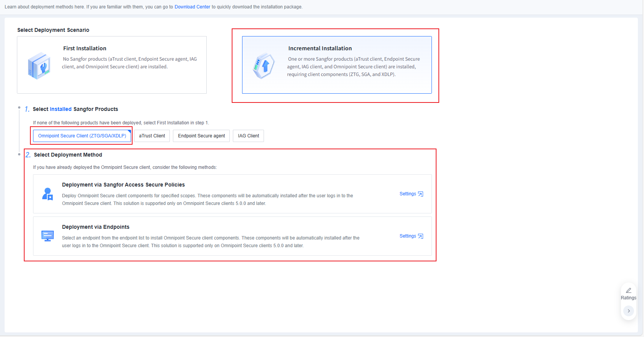Click the First Installation wrench shield icon
This screenshot has width=644, height=337.
tap(39, 66)
